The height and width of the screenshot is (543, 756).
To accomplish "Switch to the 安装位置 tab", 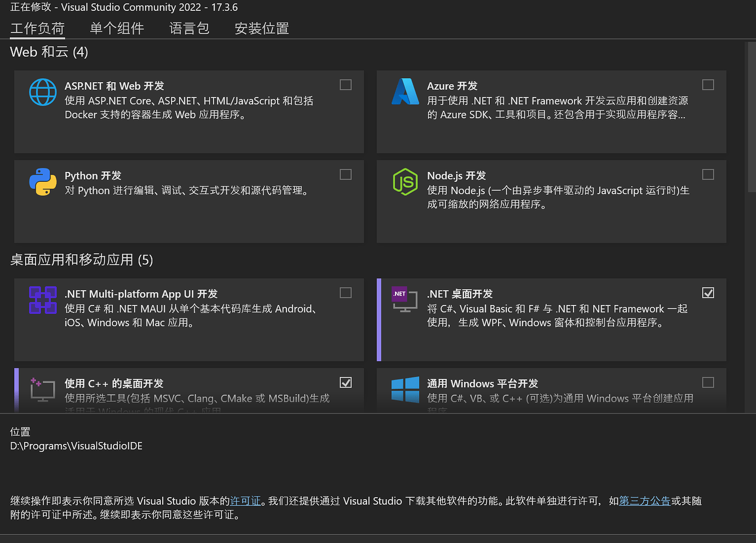I will (261, 28).
